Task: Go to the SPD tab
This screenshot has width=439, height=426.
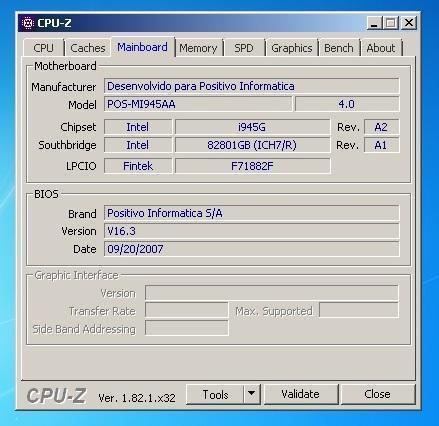Action: (x=244, y=48)
